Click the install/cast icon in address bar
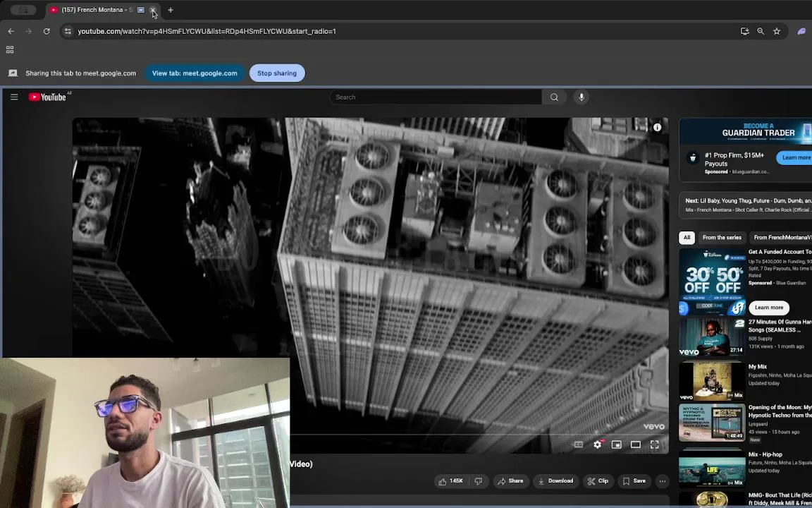The image size is (812, 508). tap(744, 31)
